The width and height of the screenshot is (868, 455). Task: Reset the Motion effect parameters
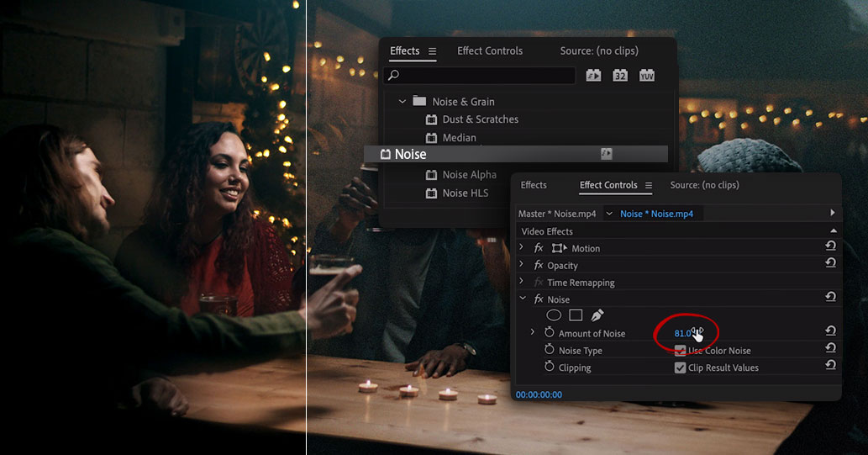pyautogui.click(x=830, y=248)
